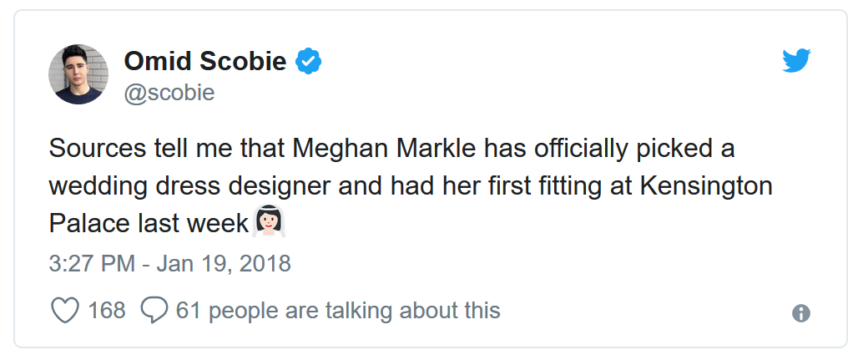This screenshot has width=868, height=360.
Task: Like the tweet with the heart icon
Action: 65,310
